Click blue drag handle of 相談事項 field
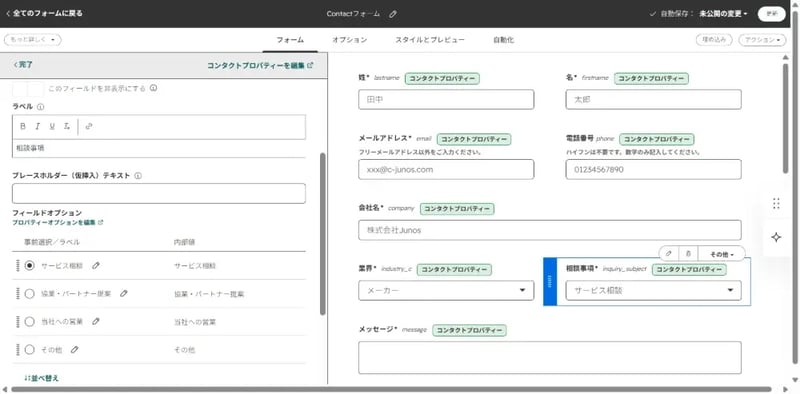The image size is (800, 394). click(x=550, y=281)
